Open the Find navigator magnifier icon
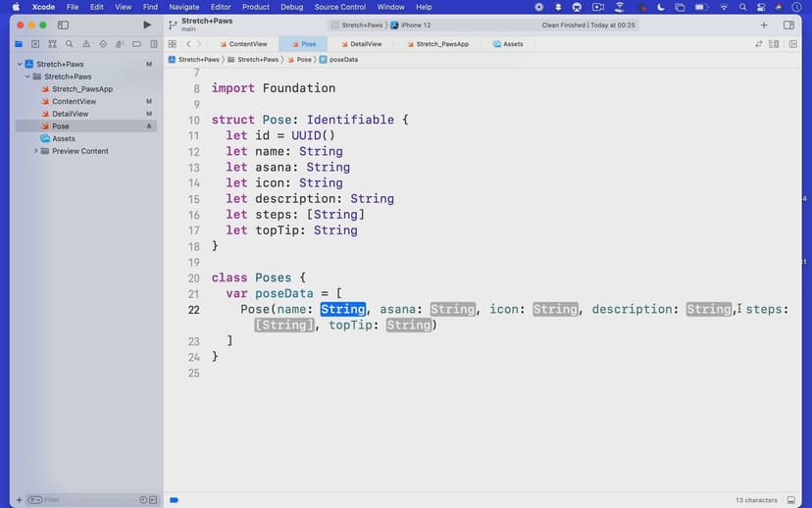This screenshot has width=812, height=508. pos(70,44)
